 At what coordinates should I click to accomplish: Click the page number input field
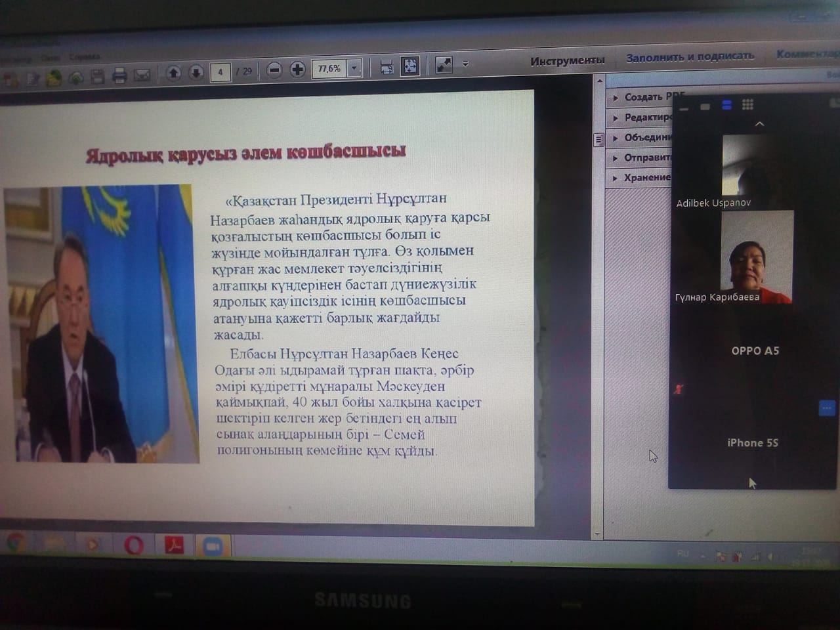tap(220, 72)
